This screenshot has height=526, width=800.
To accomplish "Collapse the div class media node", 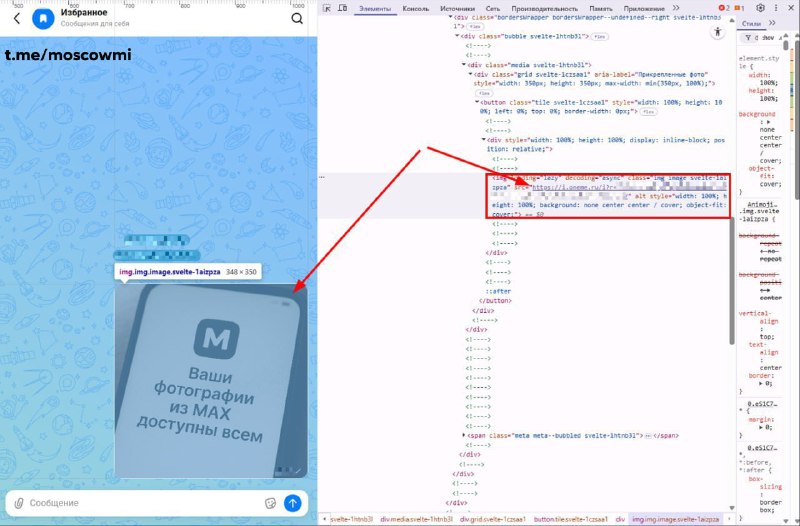I will (x=463, y=64).
